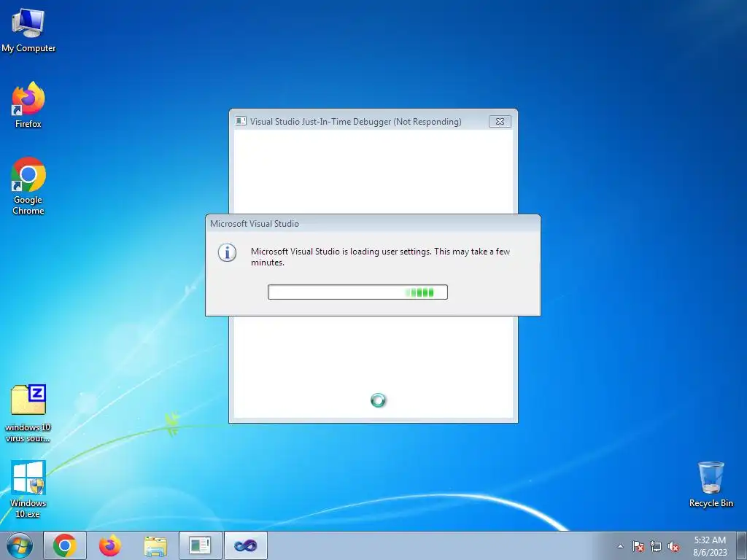Select the Google Chrome desktop shortcut
Screen dimensions: 747x560
tap(28, 186)
